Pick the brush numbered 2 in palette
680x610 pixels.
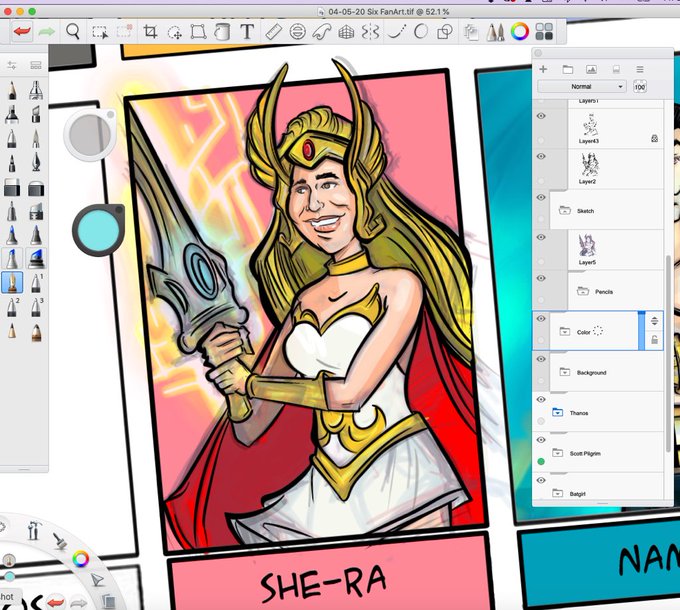point(13,307)
